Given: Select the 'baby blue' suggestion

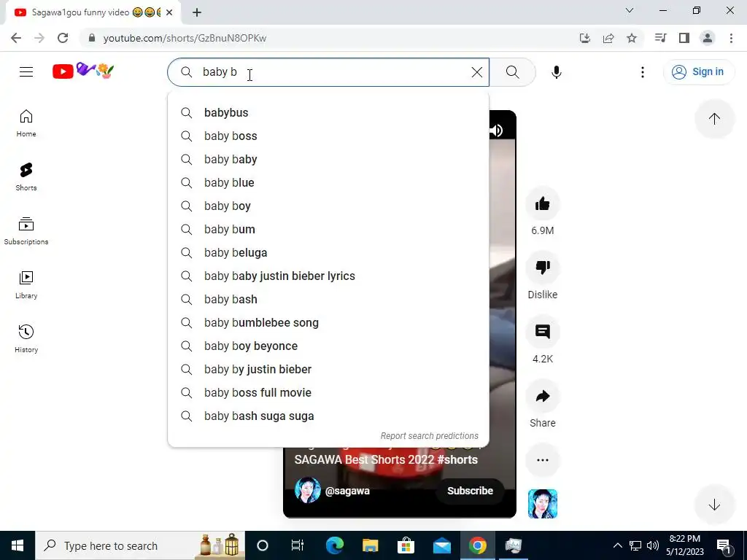Looking at the screenshot, I should [328, 182].
